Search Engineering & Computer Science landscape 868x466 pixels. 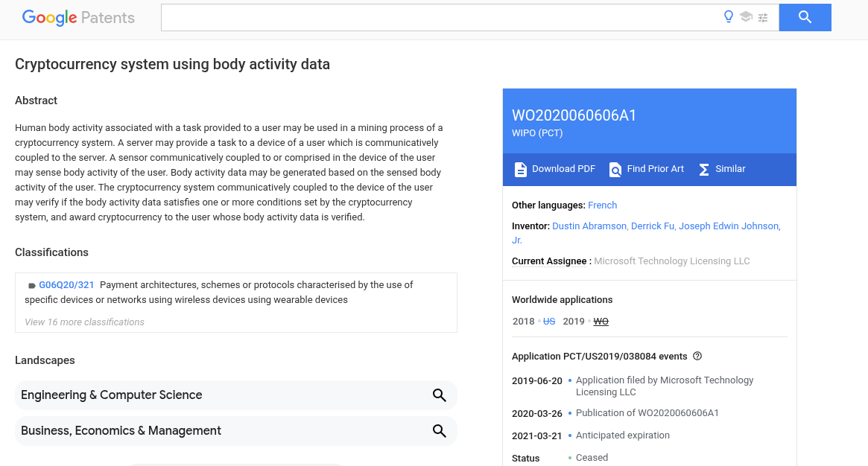point(236,395)
